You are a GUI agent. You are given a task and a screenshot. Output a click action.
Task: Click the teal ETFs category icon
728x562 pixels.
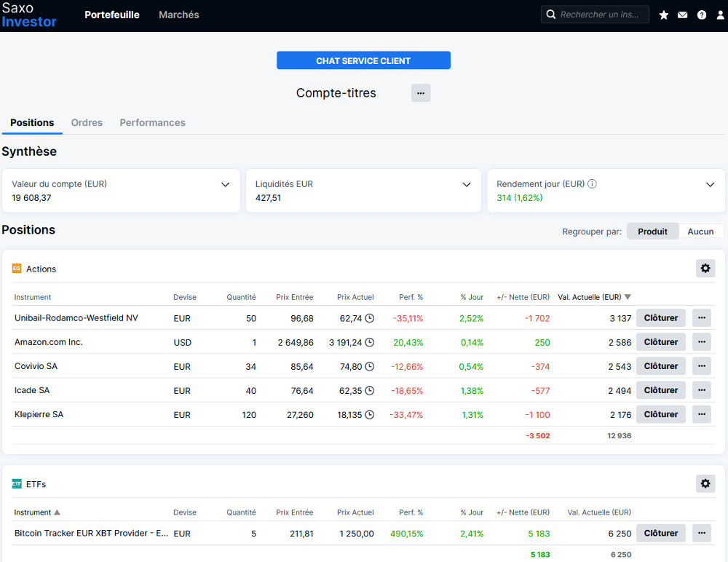17,483
